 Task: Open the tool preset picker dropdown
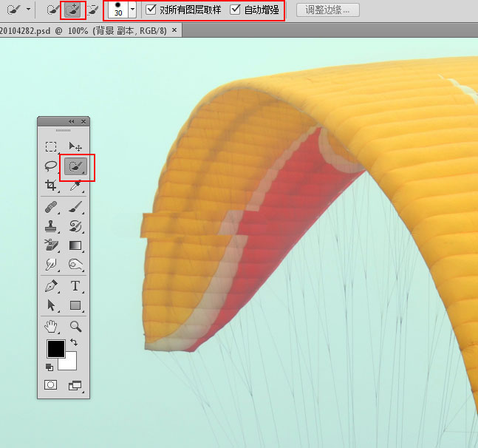coord(29,10)
